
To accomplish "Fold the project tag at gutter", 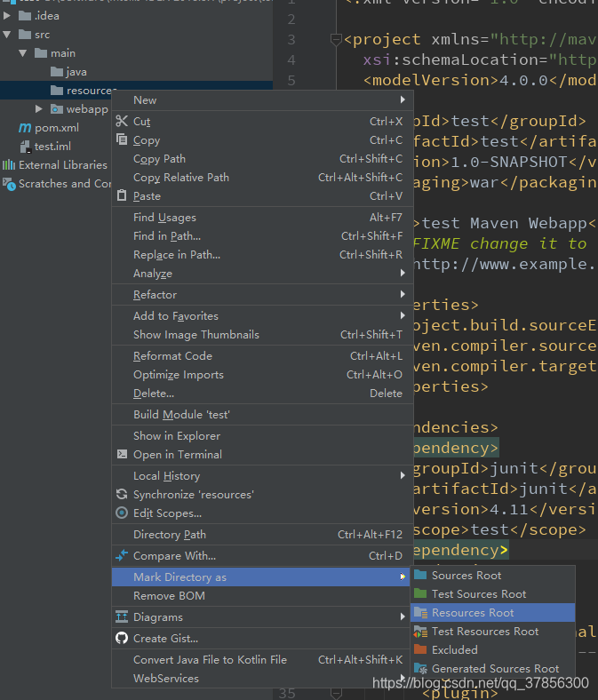I will click(x=336, y=40).
